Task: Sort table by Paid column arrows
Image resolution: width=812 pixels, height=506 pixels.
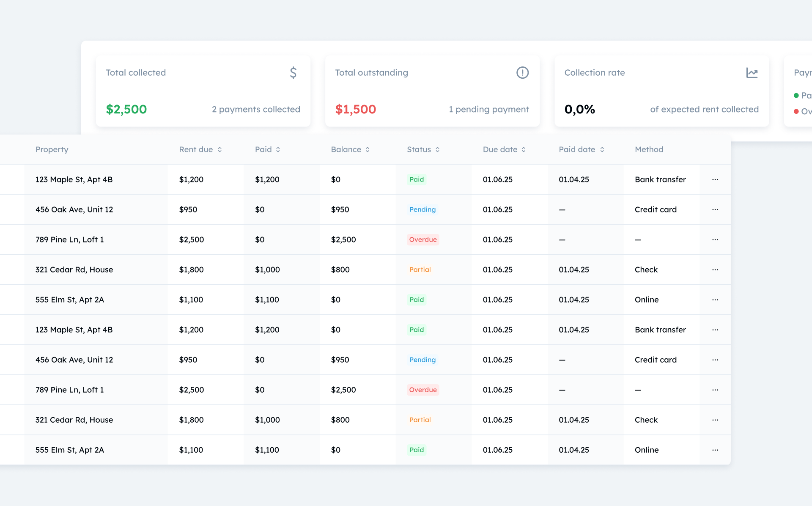Action: 278,149
